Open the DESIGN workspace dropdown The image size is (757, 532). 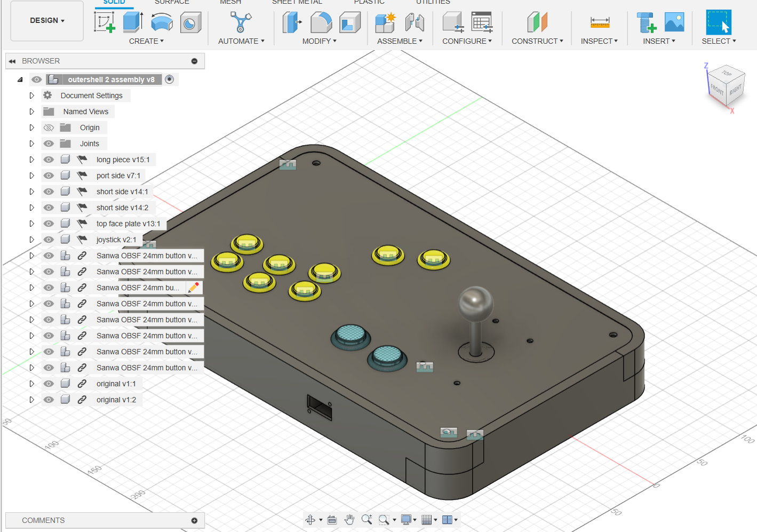click(46, 20)
